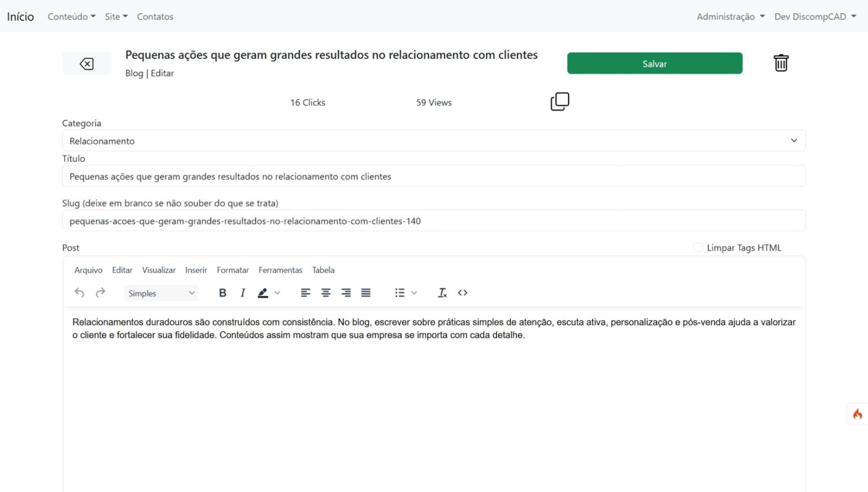
Task: Click the trash delete icon
Action: pyautogui.click(x=781, y=63)
